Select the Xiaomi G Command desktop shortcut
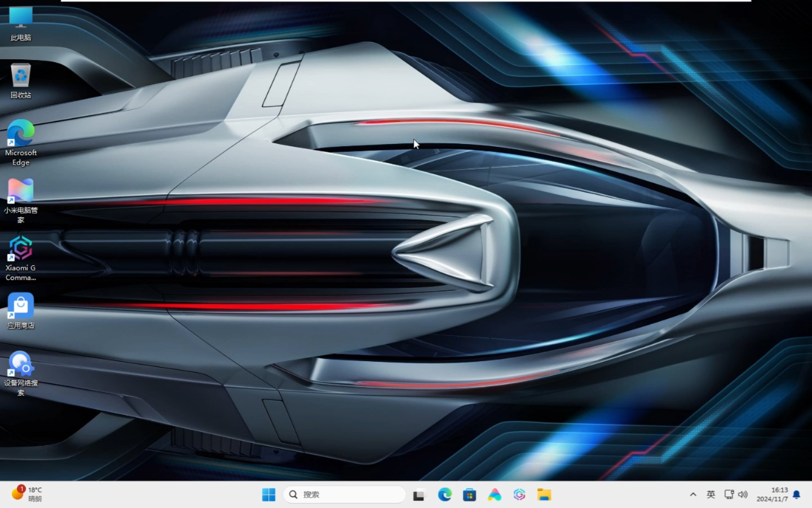Viewport: 812px width, 508px height. tap(21, 258)
